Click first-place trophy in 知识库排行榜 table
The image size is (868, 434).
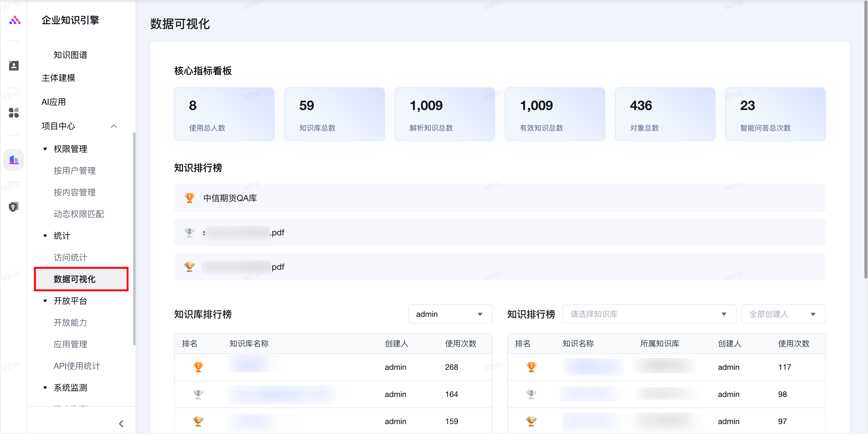coord(198,367)
